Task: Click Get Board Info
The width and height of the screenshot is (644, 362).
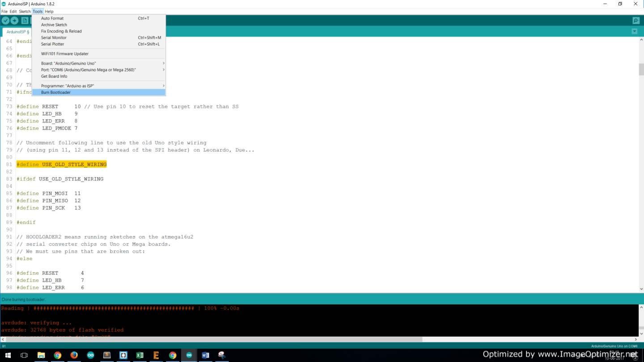Action: 99,76
